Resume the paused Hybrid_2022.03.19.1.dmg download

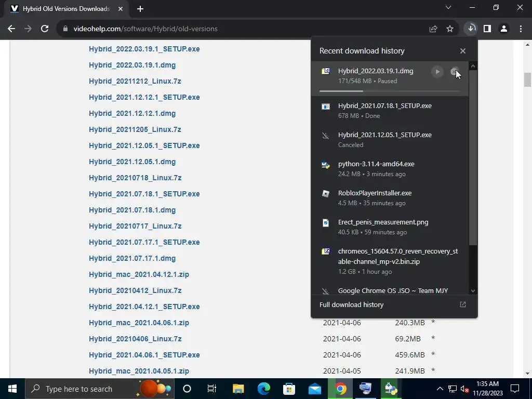[x=437, y=72]
